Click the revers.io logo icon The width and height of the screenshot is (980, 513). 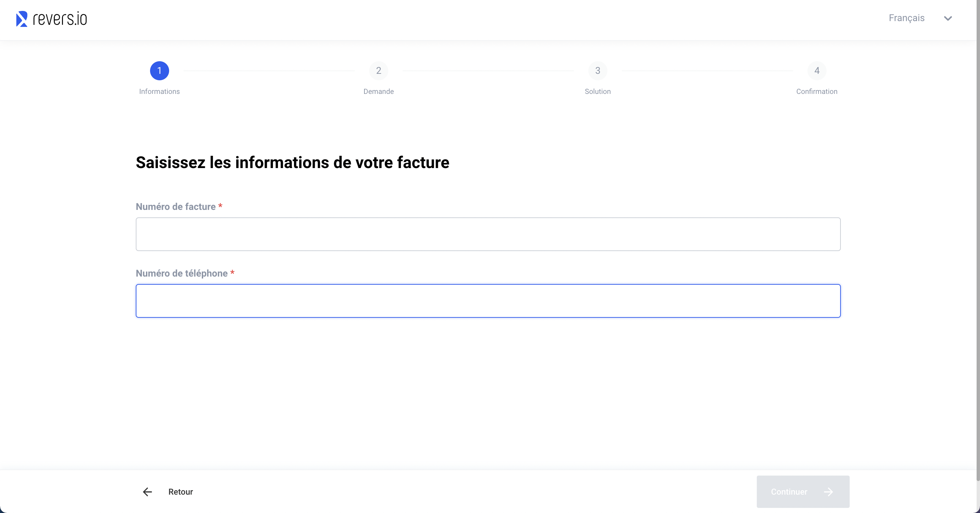tap(22, 19)
